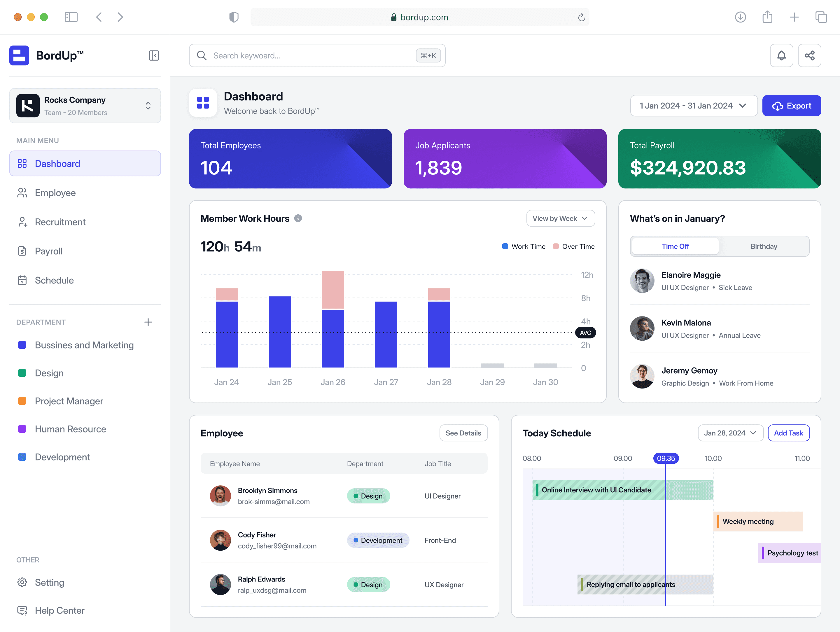Viewport: 840px width, 632px height.
Task: Switch to the Birthday toggle
Action: point(763,246)
